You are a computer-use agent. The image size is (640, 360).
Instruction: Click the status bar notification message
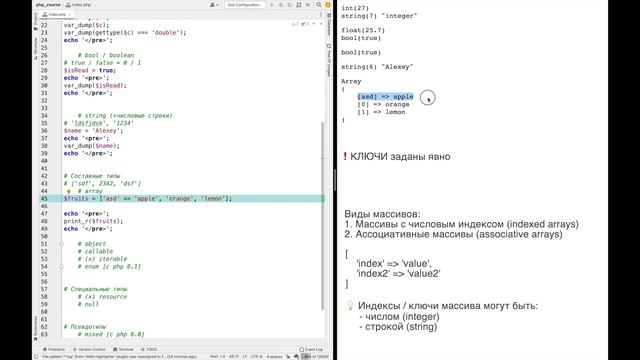click(119, 357)
